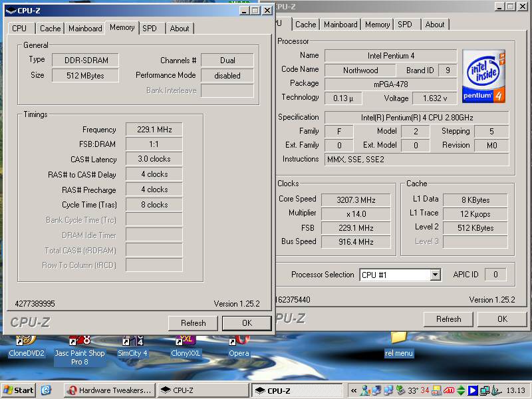532x399 pixels.
Task: Open the About tab in the back CPU-Z window
Action: point(435,25)
